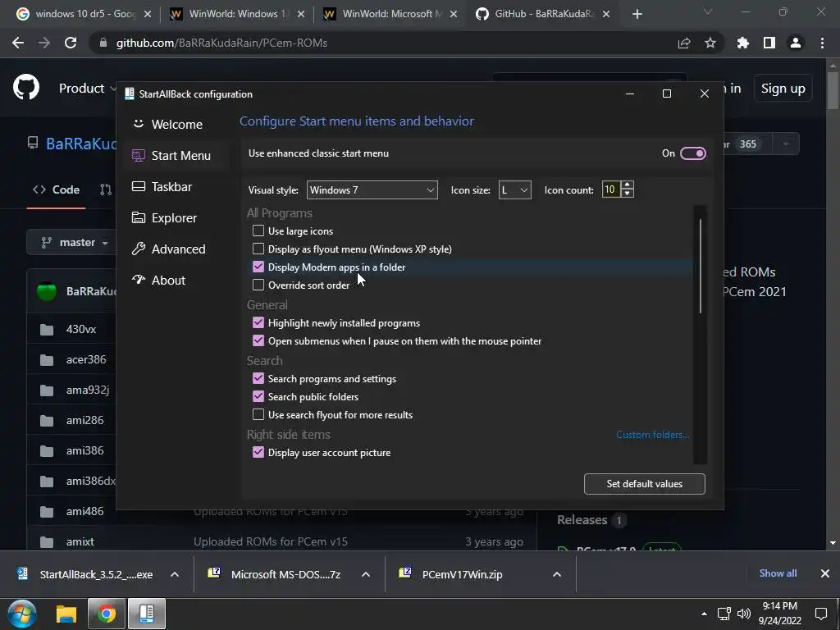Expand options for Microsoft MS-DOS download
Image resolution: width=840 pixels, height=630 pixels.
click(366, 574)
